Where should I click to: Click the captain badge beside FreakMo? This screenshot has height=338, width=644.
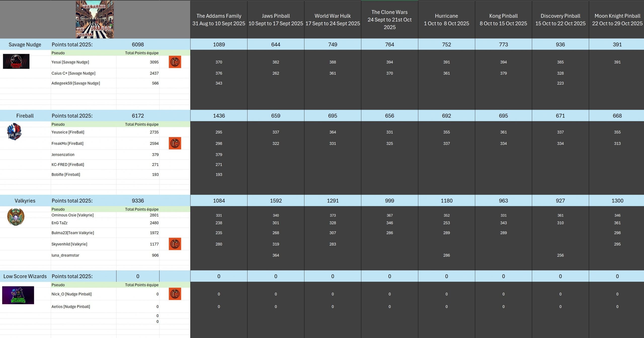[175, 143]
